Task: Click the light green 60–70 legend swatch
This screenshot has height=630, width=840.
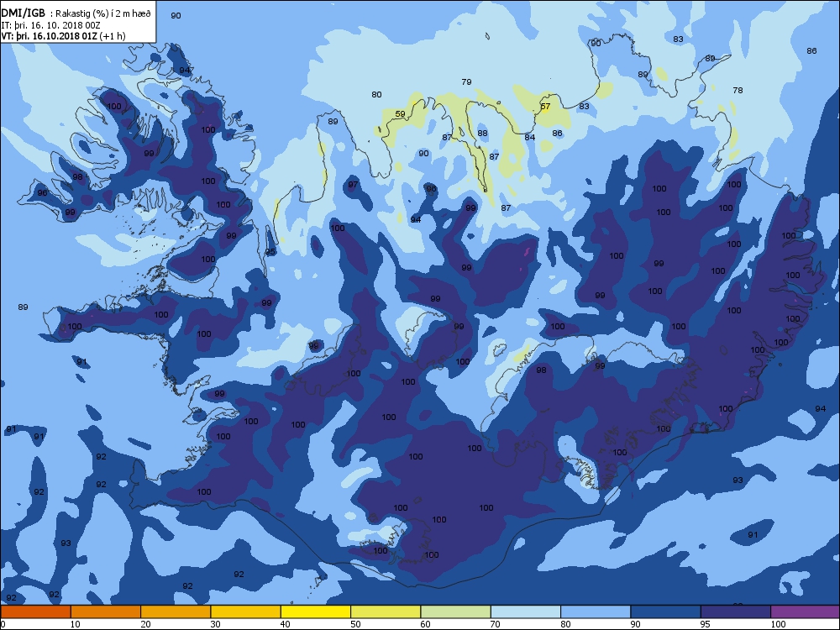Action: [x=456, y=612]
